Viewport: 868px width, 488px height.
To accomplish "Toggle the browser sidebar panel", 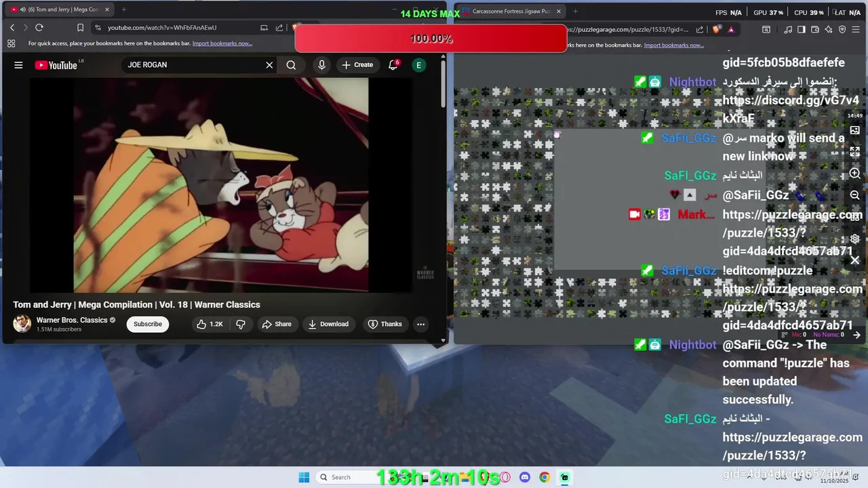I will (x=802, y=30).
